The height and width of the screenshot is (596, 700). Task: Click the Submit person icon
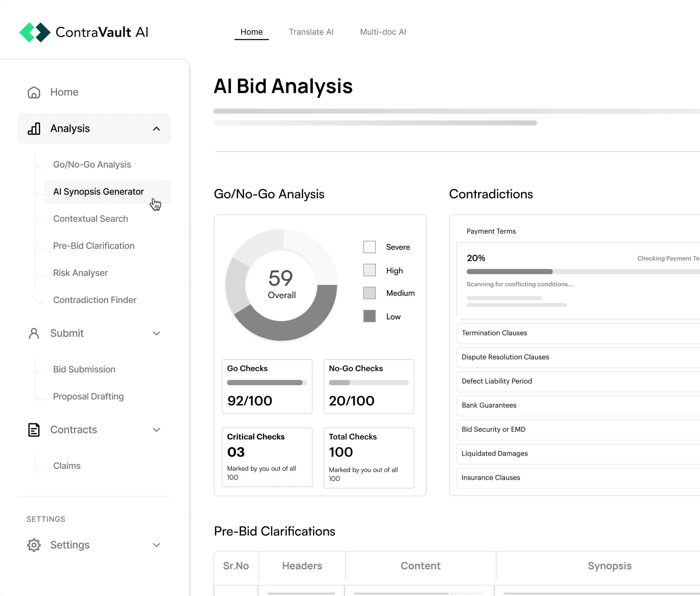point(34,333)
